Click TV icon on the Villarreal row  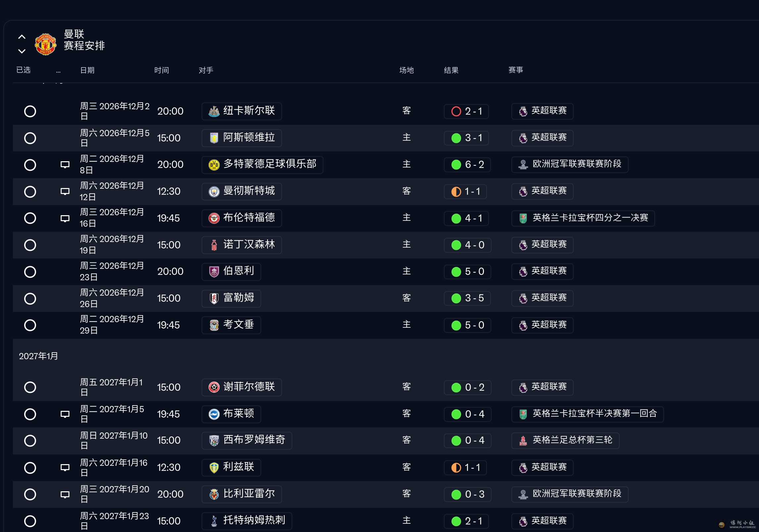(x=65, y=494)
